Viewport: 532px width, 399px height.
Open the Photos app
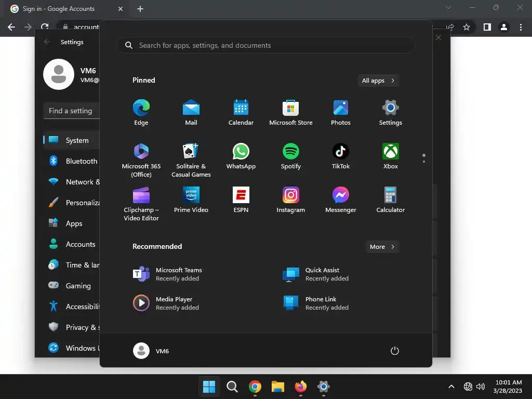pyautogui.click(x=341, y=113)
